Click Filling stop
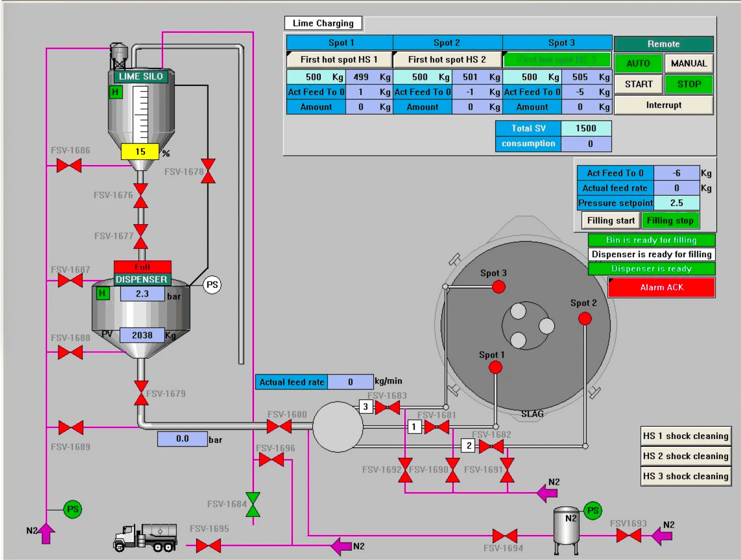741x560 pixels. click(670, 221)
